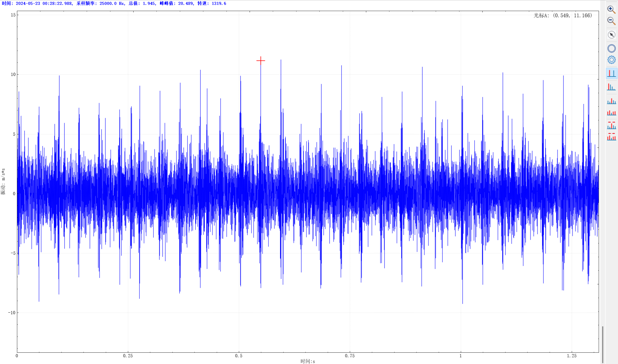Image resolution: width=618 pixels, height=364 pixels.
Task: Open the bearing ring icon tool
Action: coord(612,48)
